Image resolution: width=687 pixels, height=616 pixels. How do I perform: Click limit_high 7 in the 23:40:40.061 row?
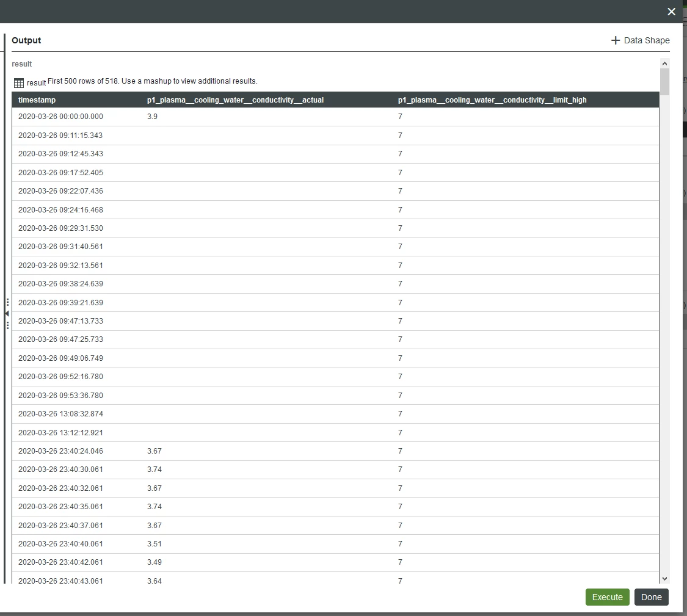pos(400,544)
